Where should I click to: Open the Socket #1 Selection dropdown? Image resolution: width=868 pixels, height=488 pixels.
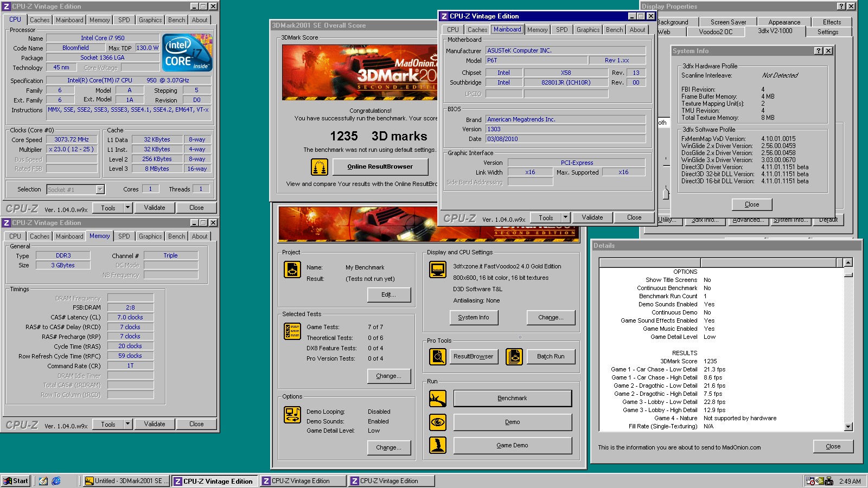(x=100, y=189)
